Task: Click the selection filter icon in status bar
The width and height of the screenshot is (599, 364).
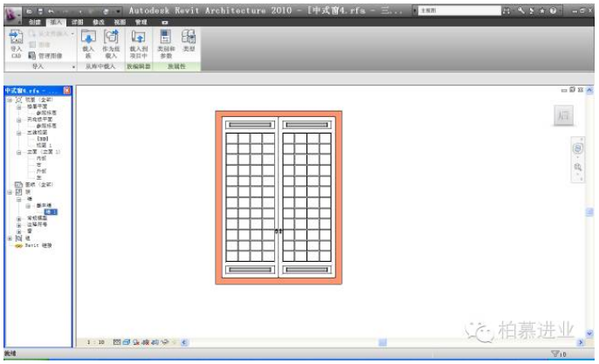Action: pos(555,354)
